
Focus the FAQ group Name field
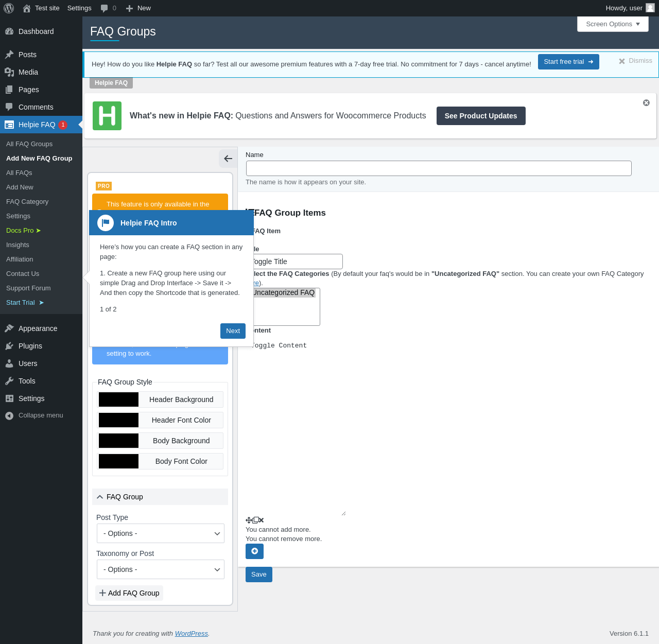[439, 168]
